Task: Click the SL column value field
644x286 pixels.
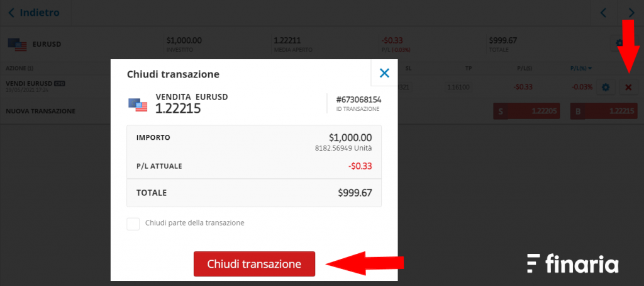Action: pyautogui.click(x=405, y=87)
